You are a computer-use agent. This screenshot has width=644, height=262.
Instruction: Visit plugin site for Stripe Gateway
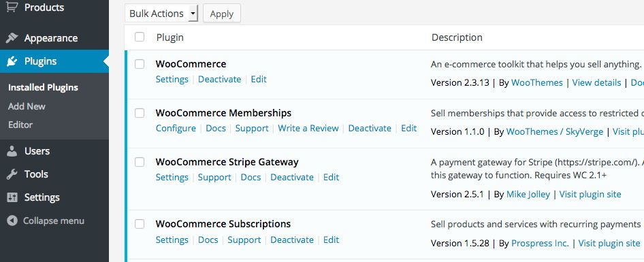coord(590,194)
